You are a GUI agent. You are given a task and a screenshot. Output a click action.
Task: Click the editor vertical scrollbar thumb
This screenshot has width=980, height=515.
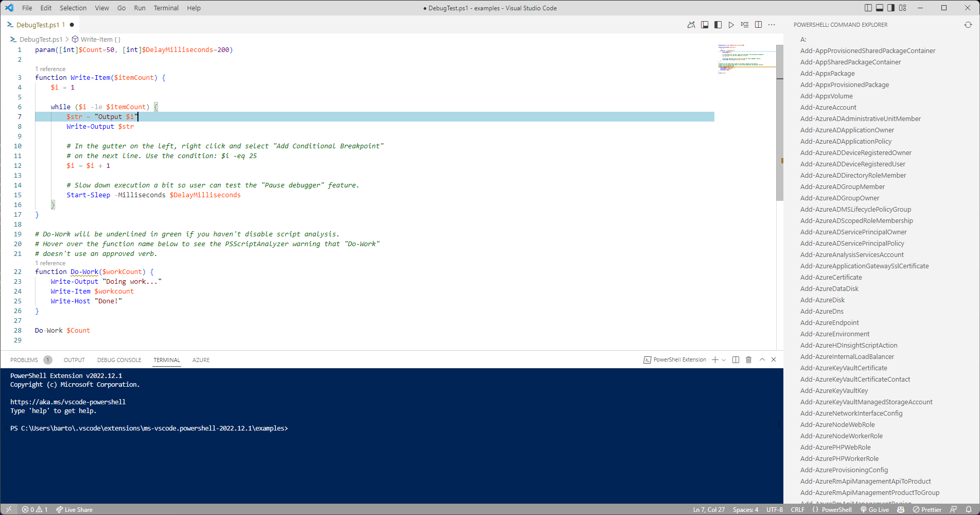[x=779, y=123]
